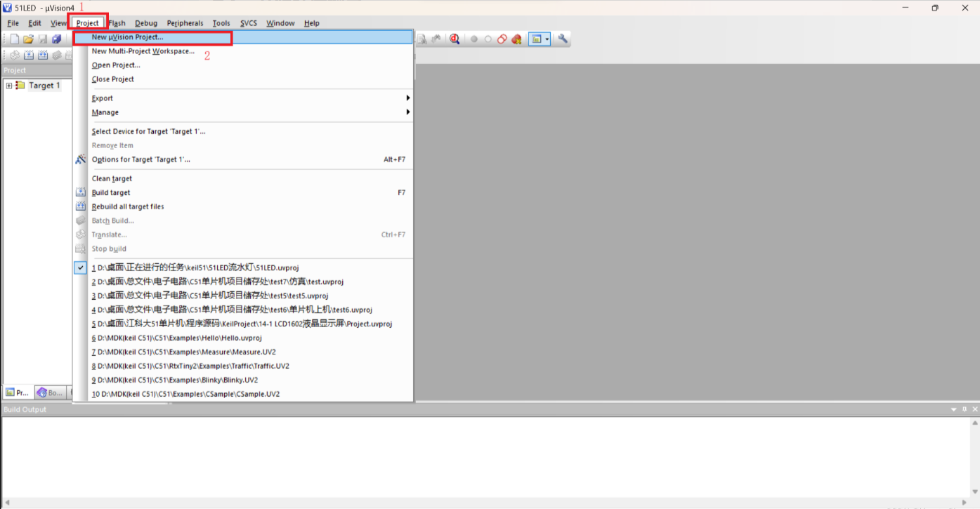Screen dimensions: 980x509
Task: Expand the Manage submenu
Action: coord(243,112)
